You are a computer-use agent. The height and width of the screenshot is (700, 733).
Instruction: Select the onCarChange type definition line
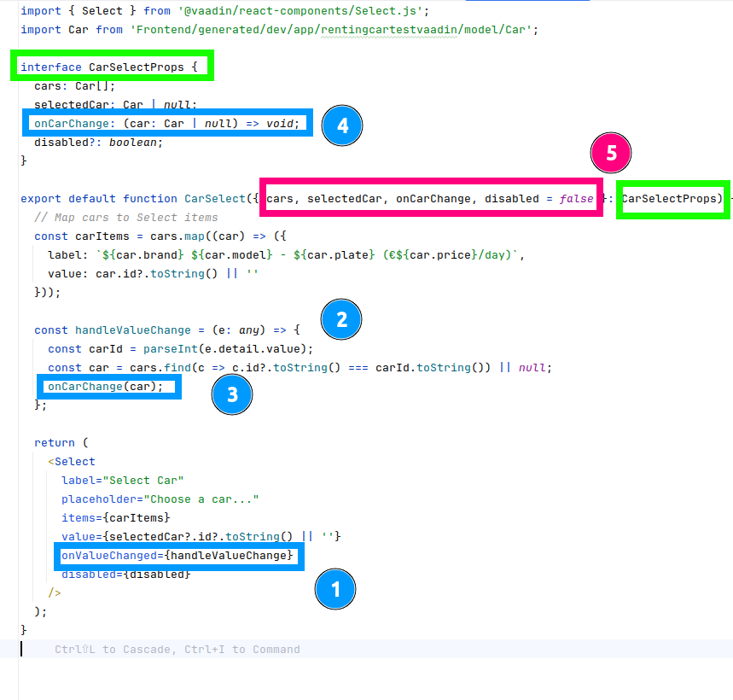point(168,124)
